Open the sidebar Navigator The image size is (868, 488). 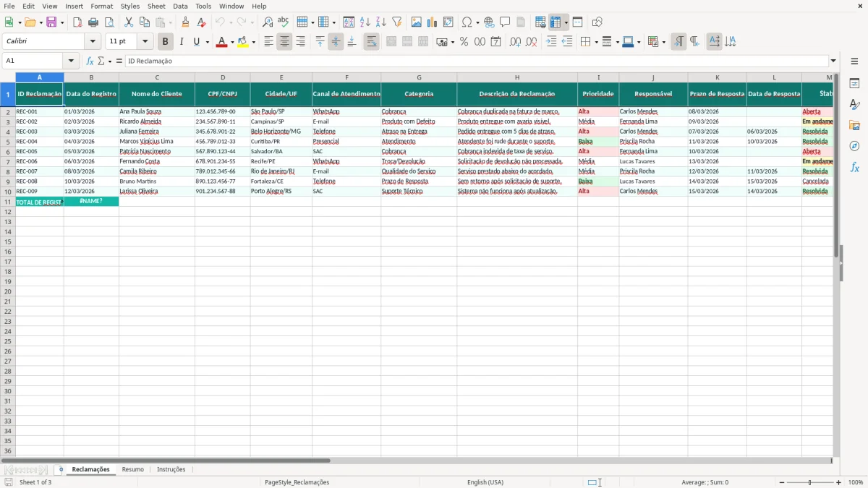click(854, 146)
